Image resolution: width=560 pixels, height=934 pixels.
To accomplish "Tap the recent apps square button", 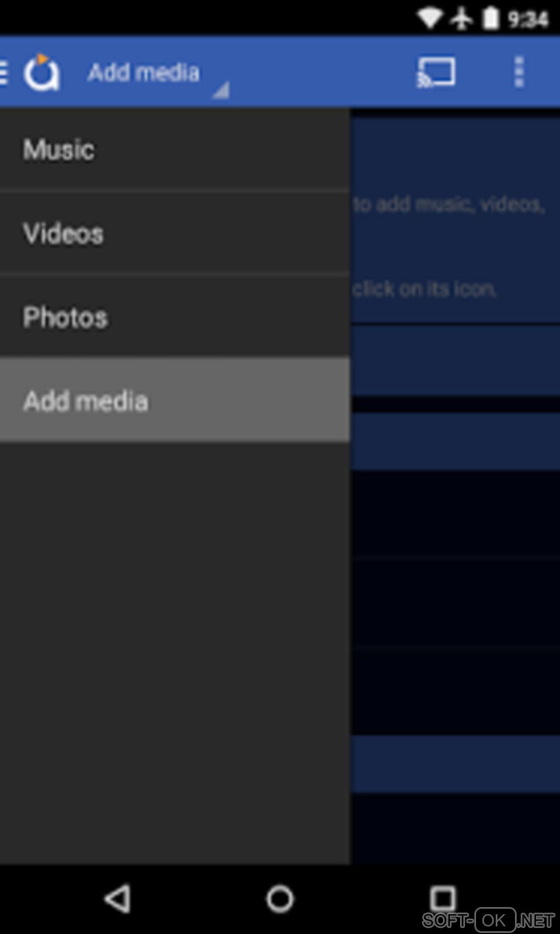I will click(443, 898).
